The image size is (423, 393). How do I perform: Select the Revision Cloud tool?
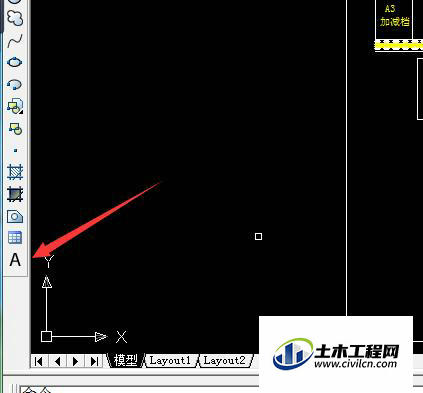point(15,18)
